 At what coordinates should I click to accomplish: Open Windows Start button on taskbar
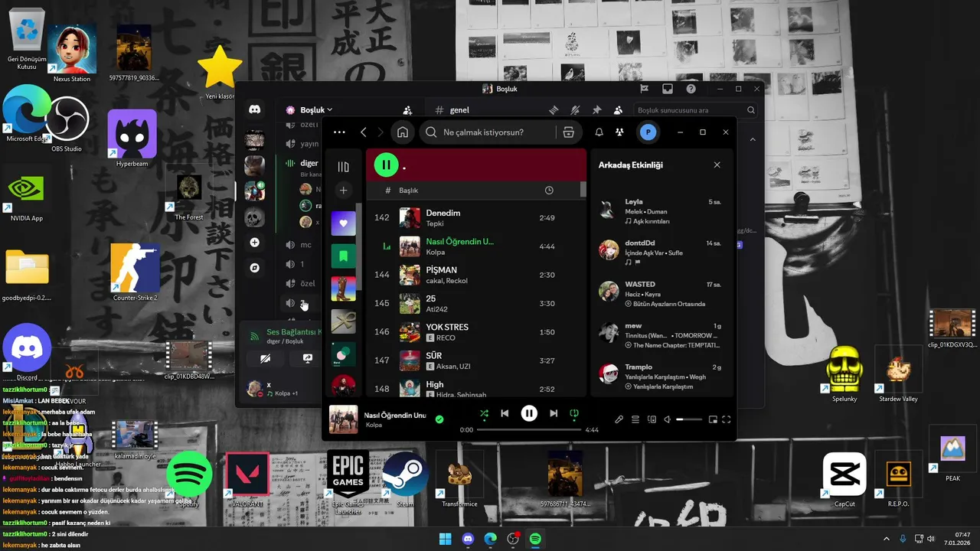click(x=445, y=539)
